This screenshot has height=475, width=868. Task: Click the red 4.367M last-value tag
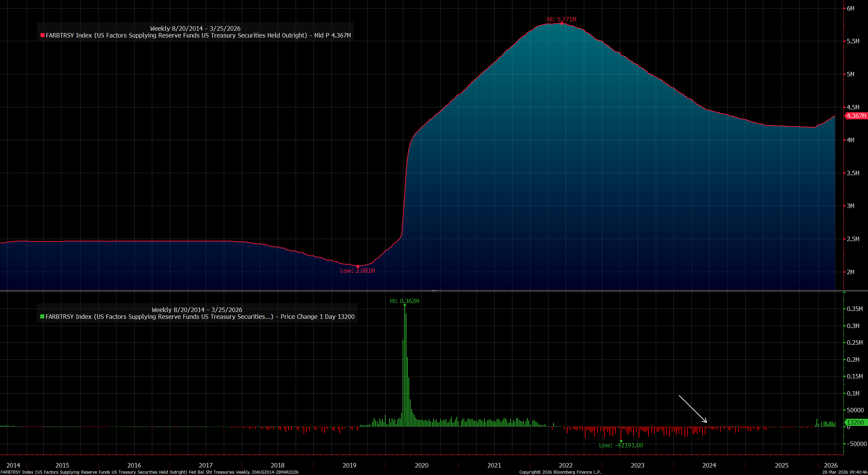(x=856, y=116)
